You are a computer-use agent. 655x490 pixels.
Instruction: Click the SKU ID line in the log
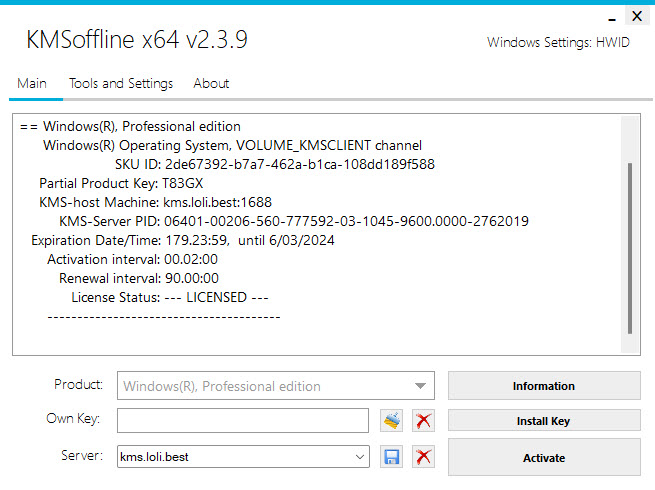tap(275, 164)
